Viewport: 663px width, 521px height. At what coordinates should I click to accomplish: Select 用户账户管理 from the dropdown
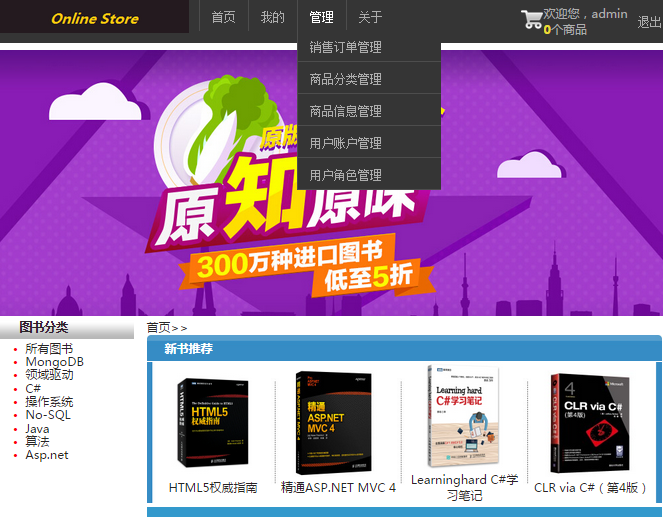369,143
